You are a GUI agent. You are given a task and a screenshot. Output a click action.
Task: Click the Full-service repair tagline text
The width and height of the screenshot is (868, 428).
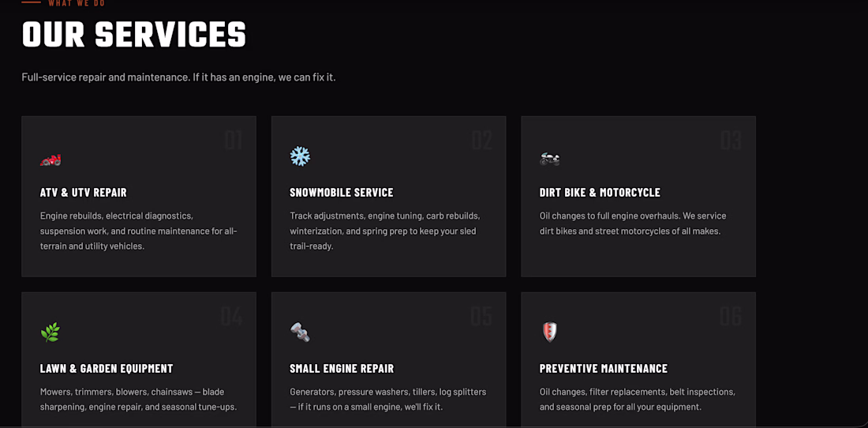tap(179, 77)
